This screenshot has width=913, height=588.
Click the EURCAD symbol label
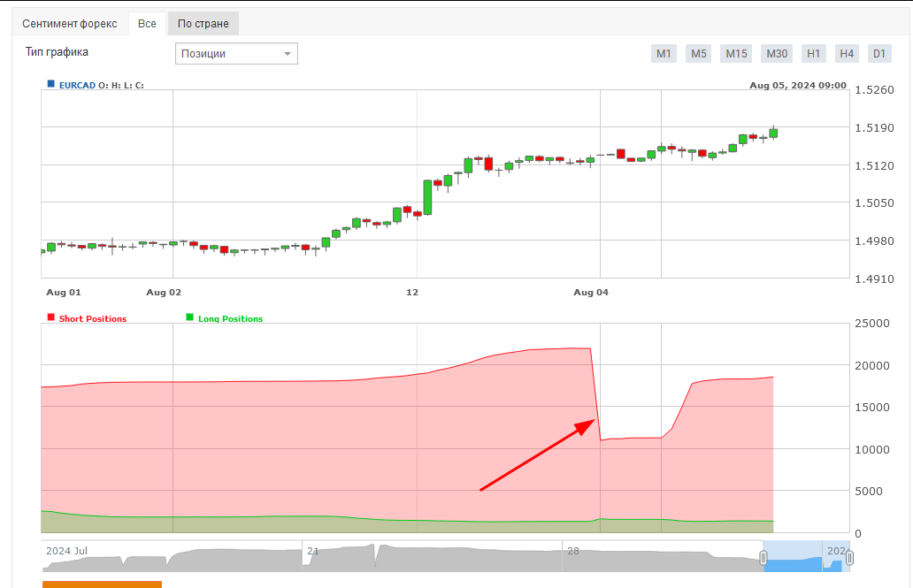pyautogui.click(x=77, y=85)
